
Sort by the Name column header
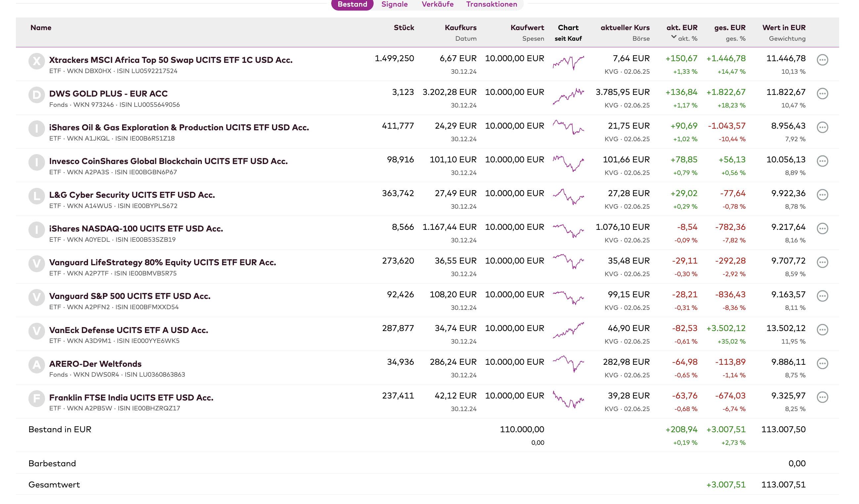(x=41, y=27)
